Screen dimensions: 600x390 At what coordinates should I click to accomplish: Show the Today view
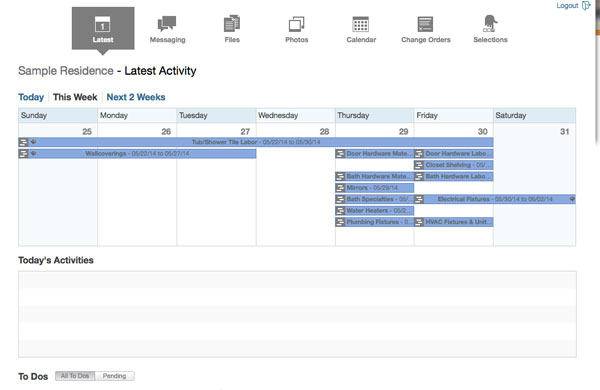pos(31,97)
